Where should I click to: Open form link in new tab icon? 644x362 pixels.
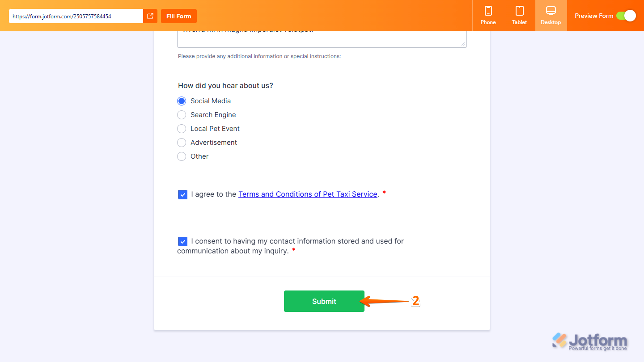(150, 16)
